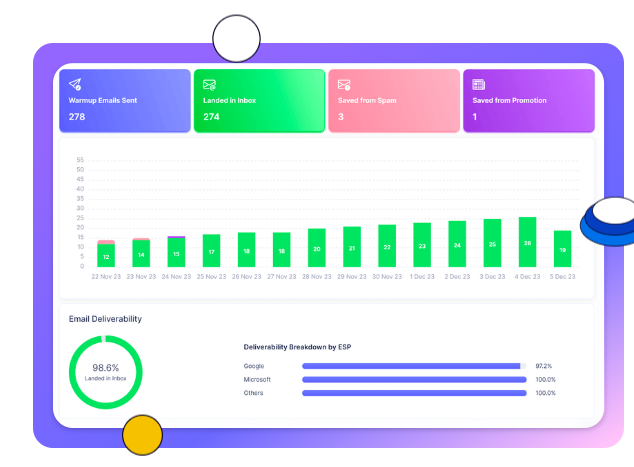This screenshot has width=634, height=467.
Task: Select the 5 Dec 23 bar showing 19
Action: coord(562,249)
